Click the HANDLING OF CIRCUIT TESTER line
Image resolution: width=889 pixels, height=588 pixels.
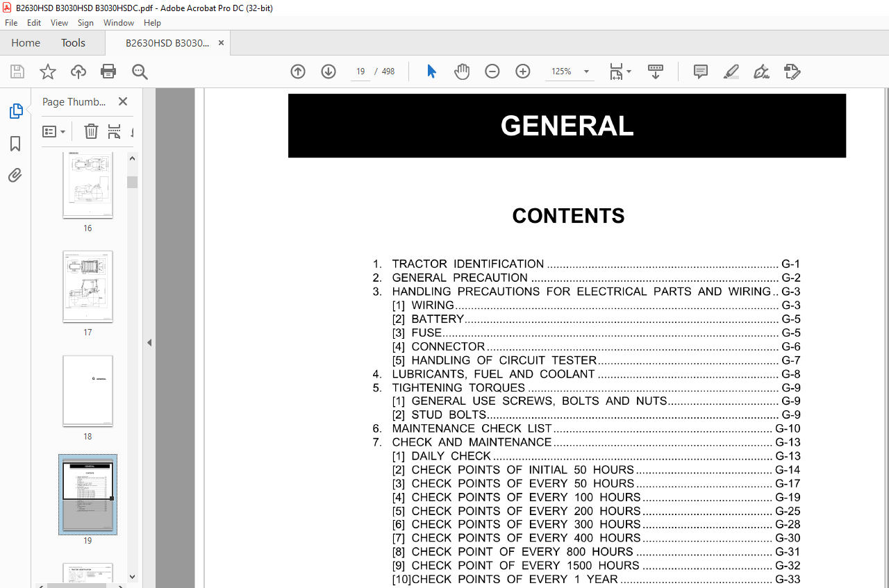(596, 360)
